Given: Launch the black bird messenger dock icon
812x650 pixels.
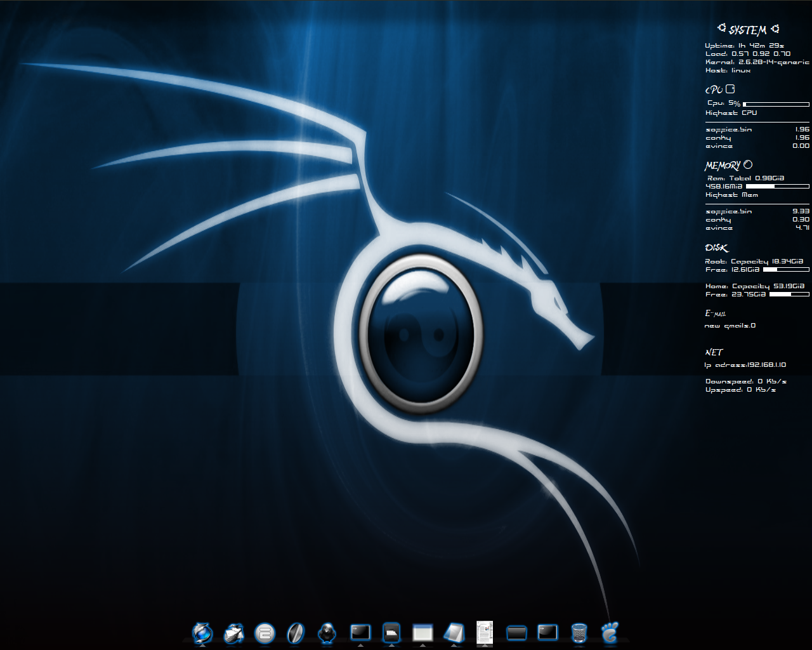Looking at the screenshot, I should coord(327,632).
